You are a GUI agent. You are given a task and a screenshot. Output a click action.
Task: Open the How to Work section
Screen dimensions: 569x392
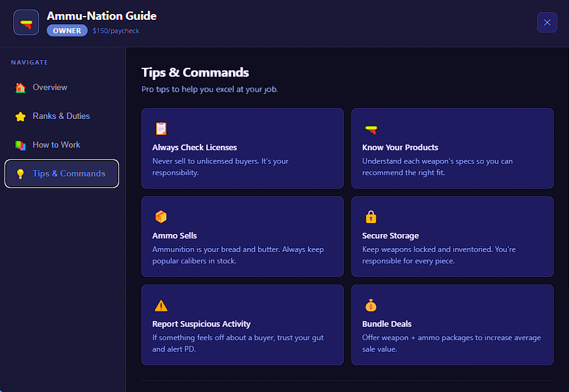61,145
